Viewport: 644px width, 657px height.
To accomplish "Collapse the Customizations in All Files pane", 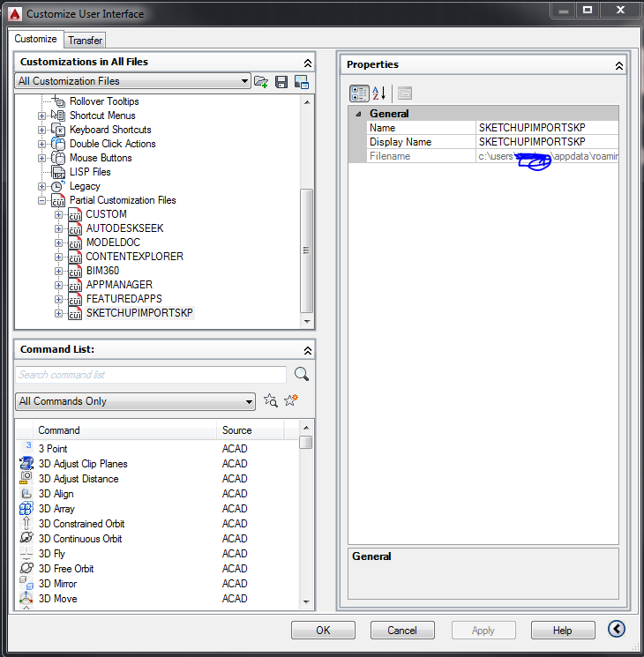I will click(x=307, y=63).
